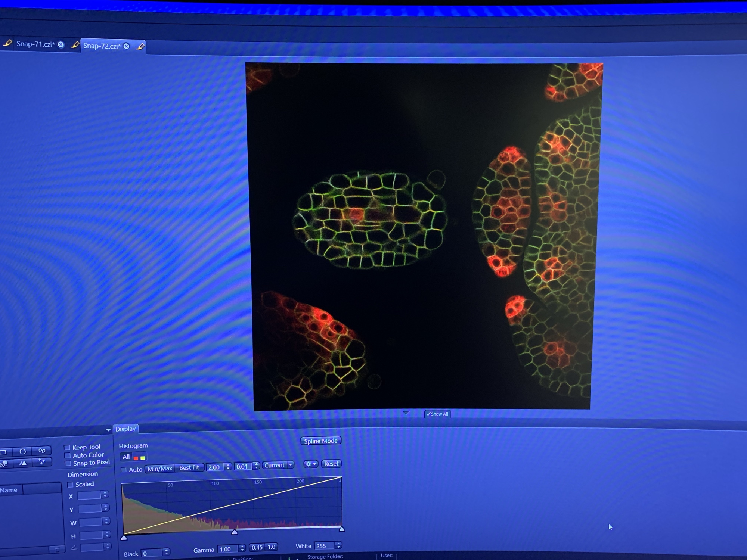Click the histogram settings gear icon
The width and height of the screenshot is (747, 560).
pyautogui.click(x=310, y=464)
